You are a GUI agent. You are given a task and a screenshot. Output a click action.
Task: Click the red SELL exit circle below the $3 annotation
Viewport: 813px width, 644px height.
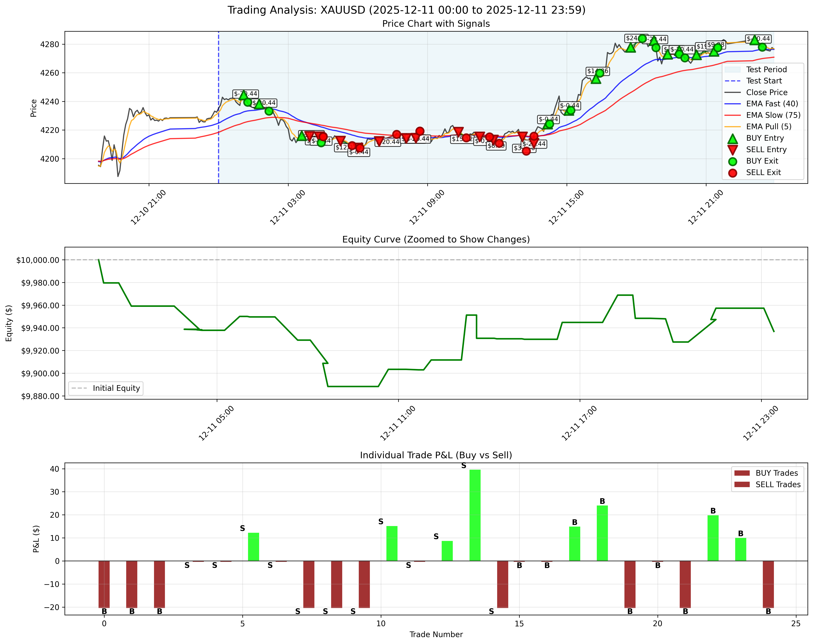[526, 151]
